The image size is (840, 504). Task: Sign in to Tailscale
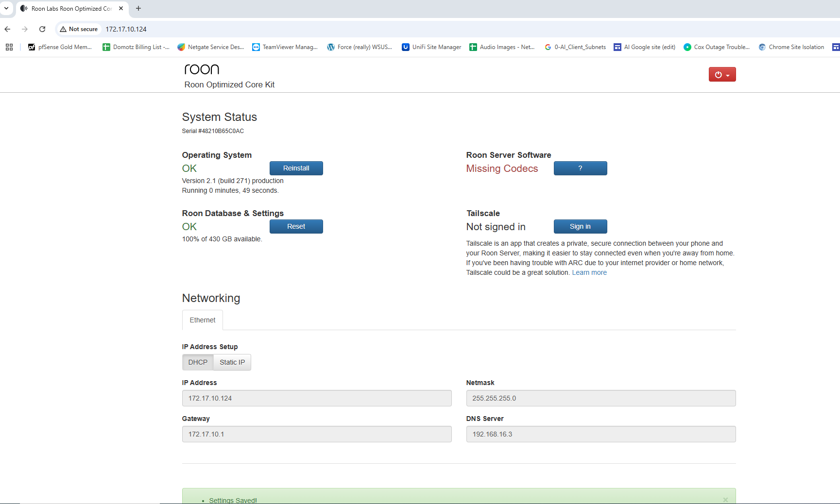click(580, 226)
